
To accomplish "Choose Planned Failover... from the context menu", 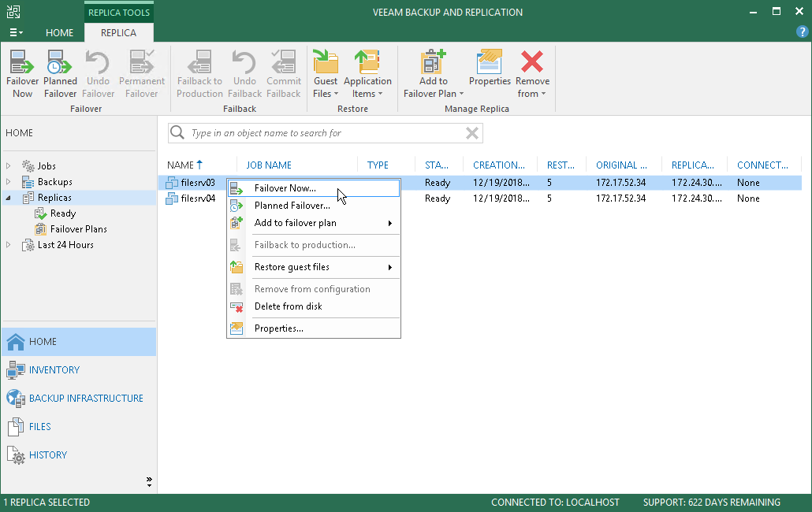I will (x=314, y=206).
